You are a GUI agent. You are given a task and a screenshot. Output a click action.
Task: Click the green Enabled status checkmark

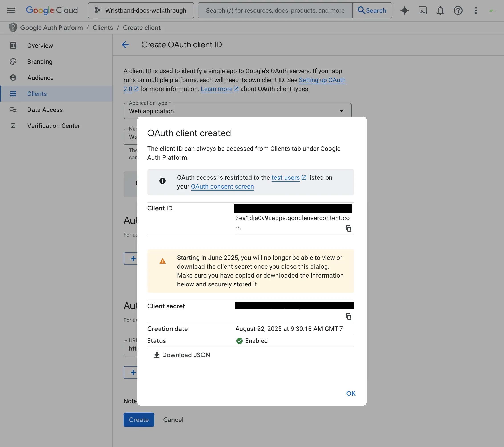pyautogui.click(x=239, y=341)
